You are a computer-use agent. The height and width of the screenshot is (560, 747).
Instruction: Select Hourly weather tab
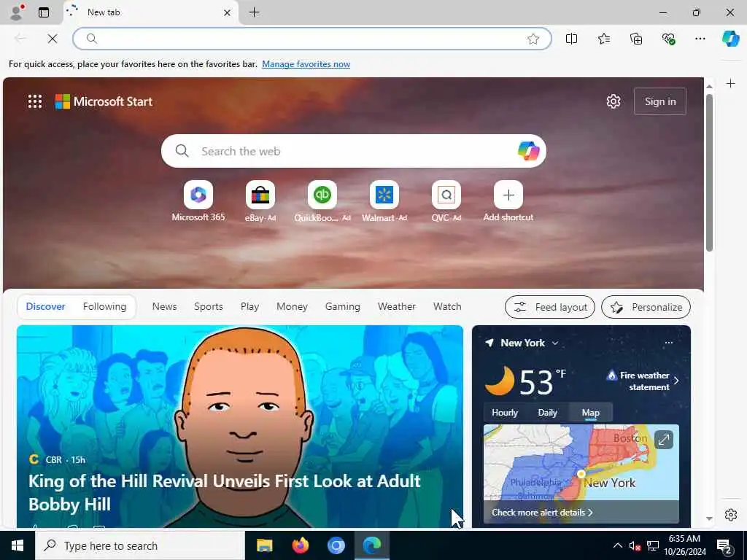click(x=505, y=413)
